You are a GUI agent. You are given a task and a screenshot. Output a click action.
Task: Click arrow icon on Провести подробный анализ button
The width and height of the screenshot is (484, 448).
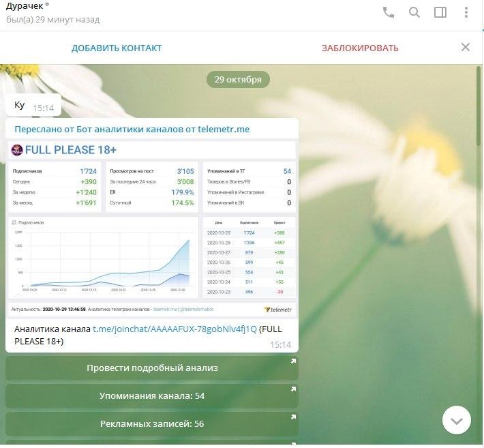point(293,361)
